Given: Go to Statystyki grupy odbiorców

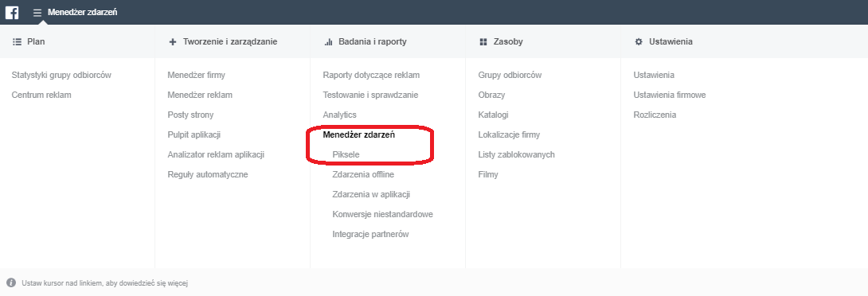Looking at the screenshot, I should point(62,75).
